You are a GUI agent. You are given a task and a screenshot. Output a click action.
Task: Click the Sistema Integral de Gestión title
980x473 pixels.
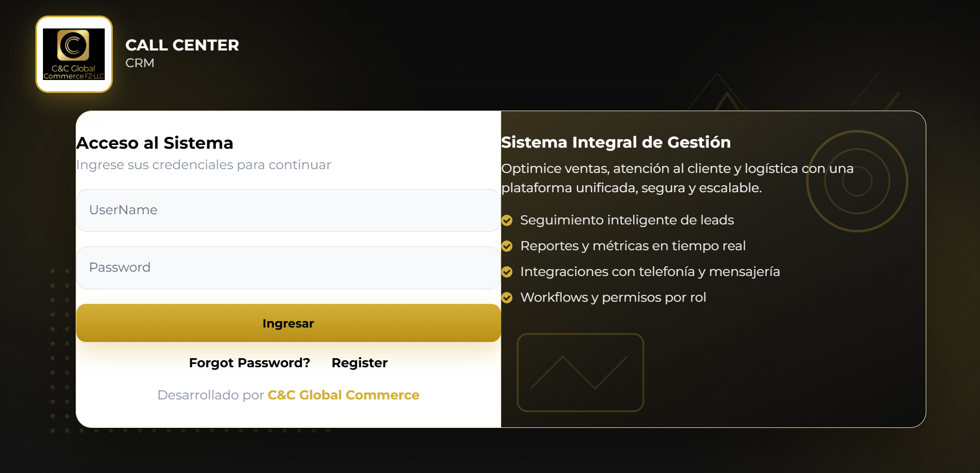coord(615,142)
